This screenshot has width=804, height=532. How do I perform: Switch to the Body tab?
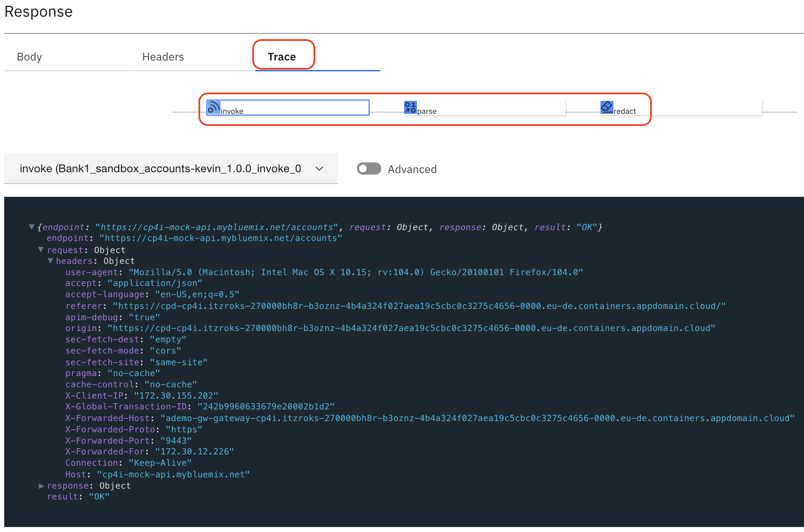(29, 57)
